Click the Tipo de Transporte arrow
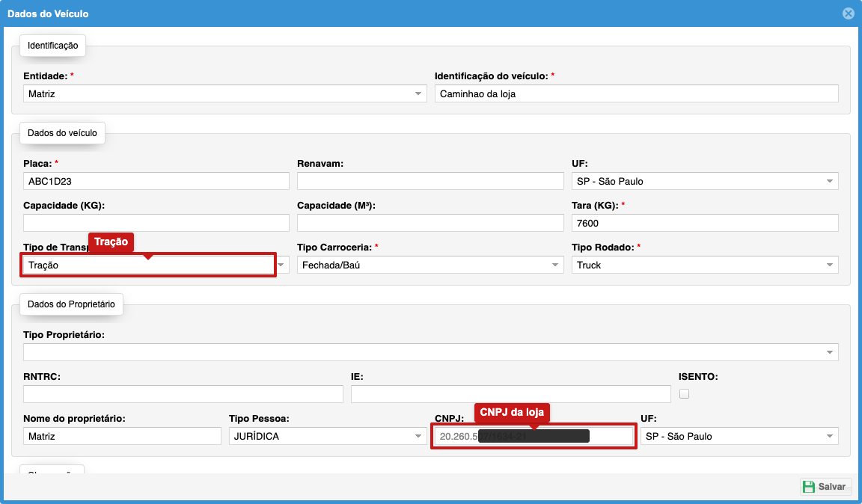Viewport: 862px width, 504px height. pos(281,265)
